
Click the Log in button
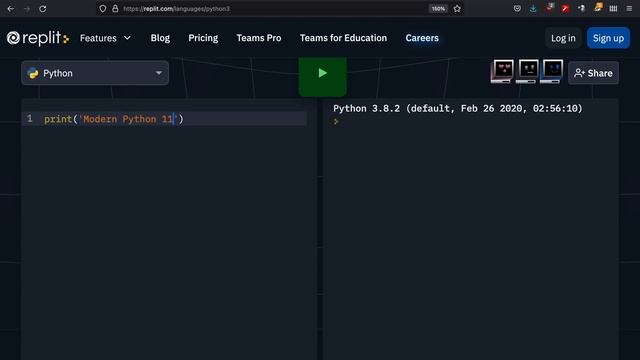point(563,38)
